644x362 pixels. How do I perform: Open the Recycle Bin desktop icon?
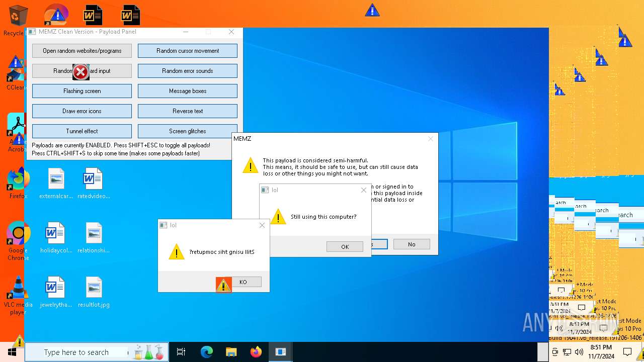pyautogui.click(x=18, y=20)
